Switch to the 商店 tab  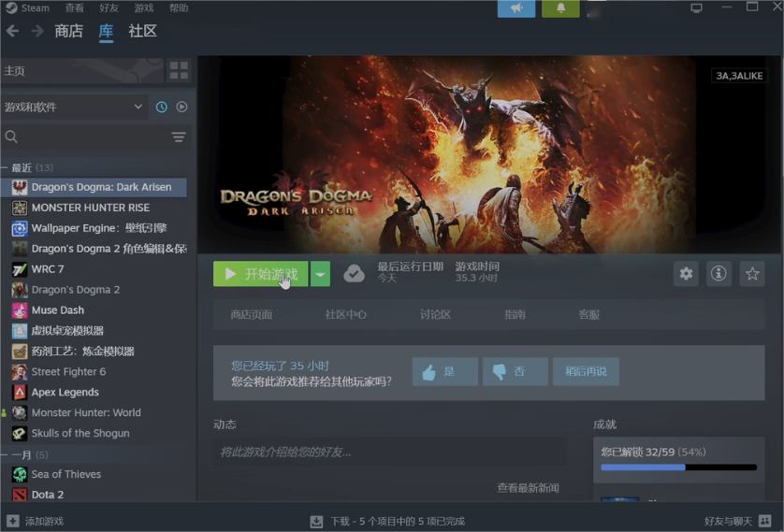(x=68, y=32)
